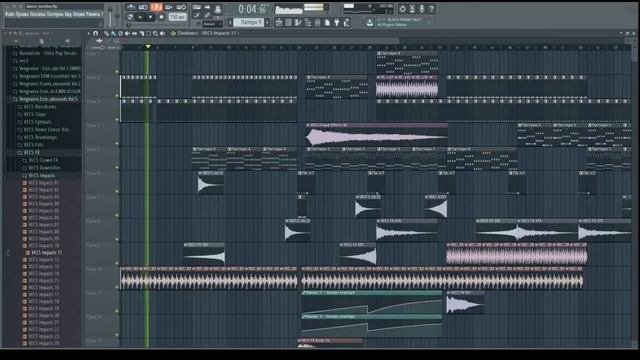Click the tempo field showing 150
This screenshot has height=360, width=640.
[177, 17]
